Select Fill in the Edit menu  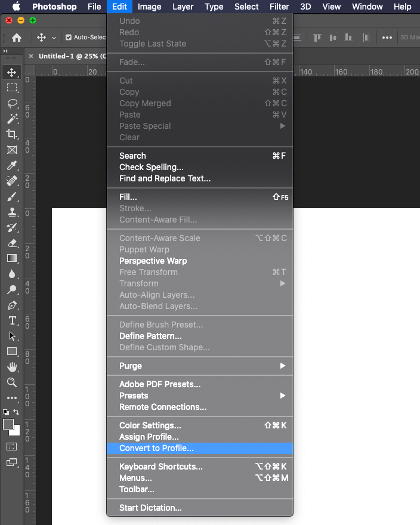[x=200, y=197]
